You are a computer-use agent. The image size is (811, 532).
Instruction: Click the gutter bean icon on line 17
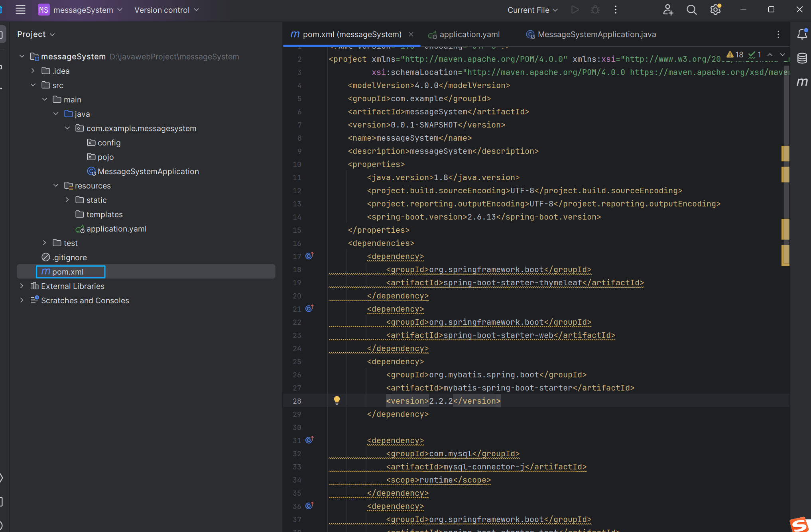[309, 256]
